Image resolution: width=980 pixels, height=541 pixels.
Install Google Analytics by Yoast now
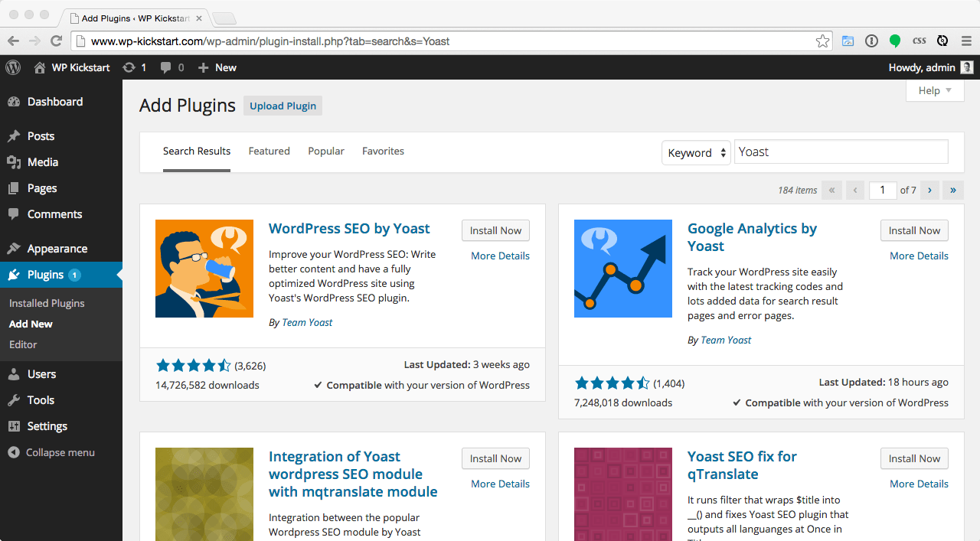[914, 230]
